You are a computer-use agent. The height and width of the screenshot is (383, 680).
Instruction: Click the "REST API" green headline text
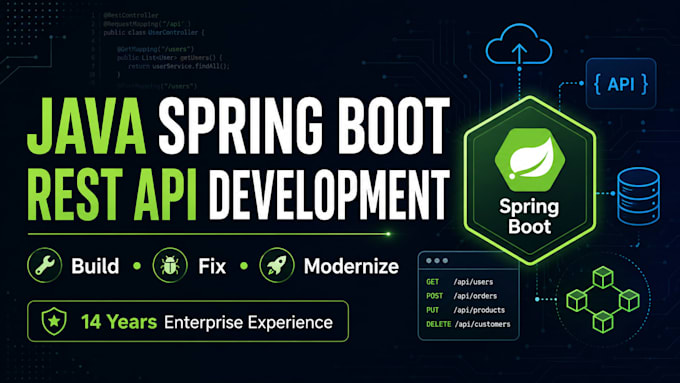(x=112, y=195)
